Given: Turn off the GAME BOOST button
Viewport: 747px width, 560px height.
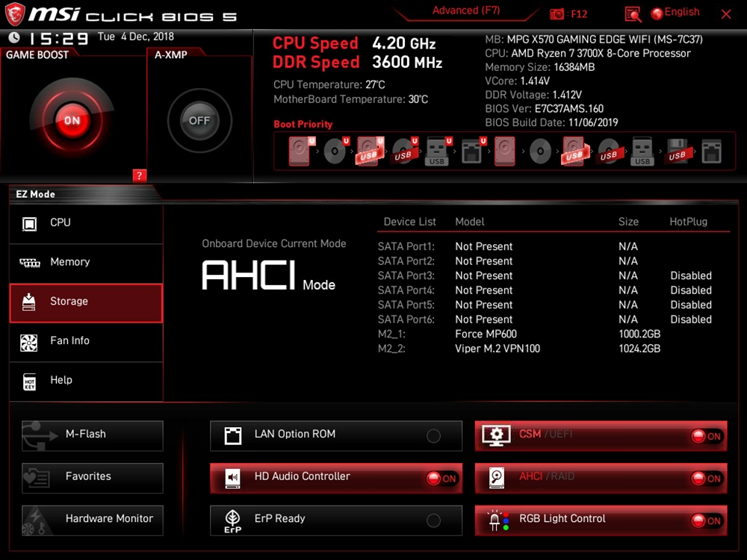Looking at the screenshot, I should point(72,120).
